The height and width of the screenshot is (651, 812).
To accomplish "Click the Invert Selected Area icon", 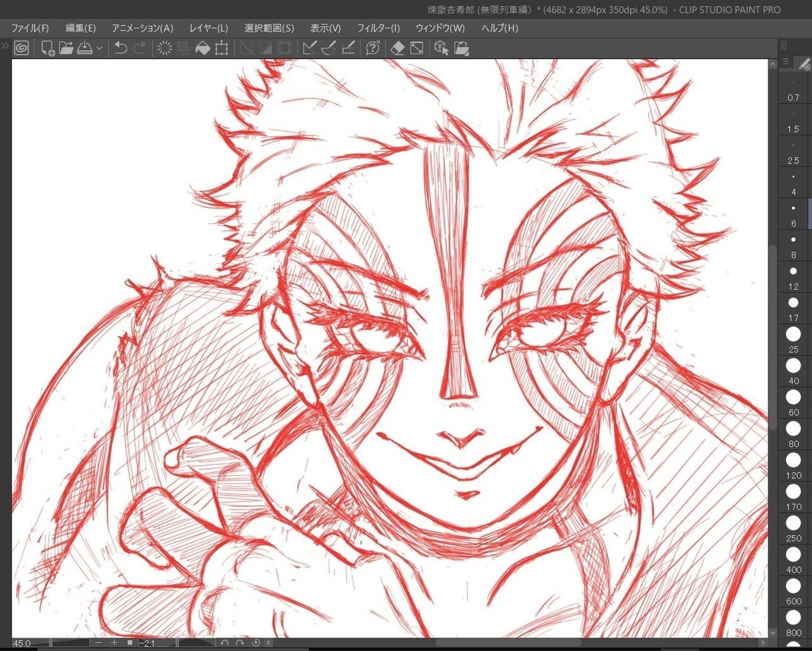I will (x=265, y=48).
